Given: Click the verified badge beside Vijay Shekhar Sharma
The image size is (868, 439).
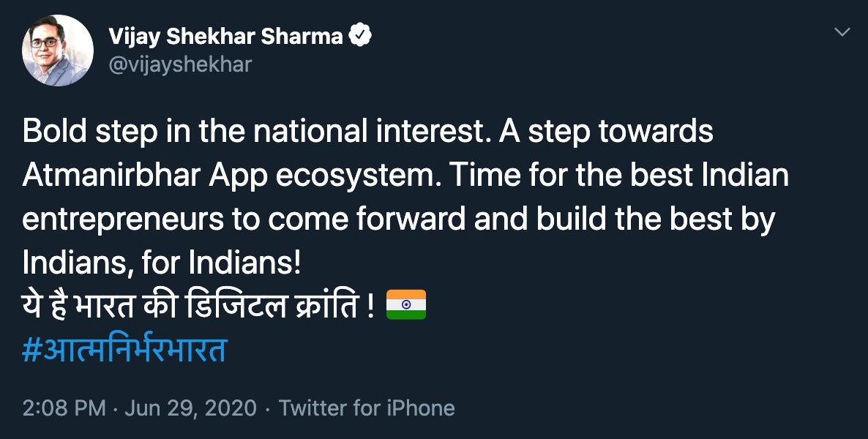Looking at the screenshot, I should [x=360, y=36].
